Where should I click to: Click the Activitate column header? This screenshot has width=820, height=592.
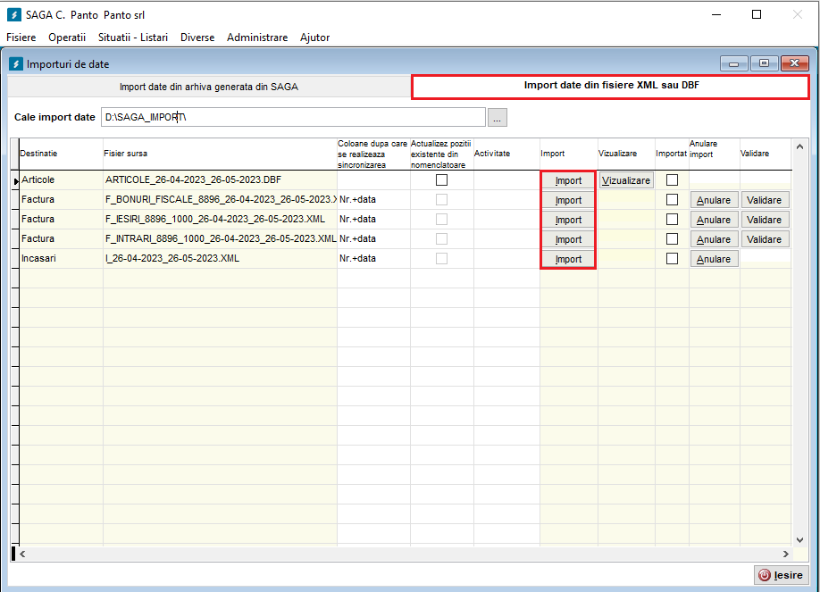tap(507, 154)
